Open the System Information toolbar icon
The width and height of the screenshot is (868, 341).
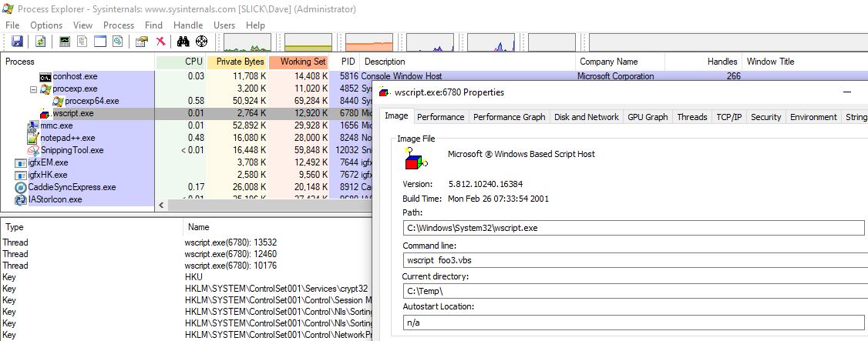point(65,42)
